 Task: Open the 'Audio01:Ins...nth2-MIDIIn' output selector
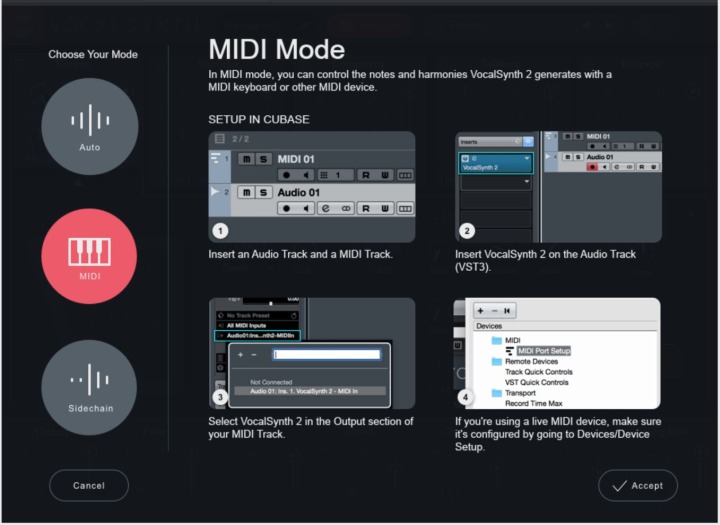point(258,336)
